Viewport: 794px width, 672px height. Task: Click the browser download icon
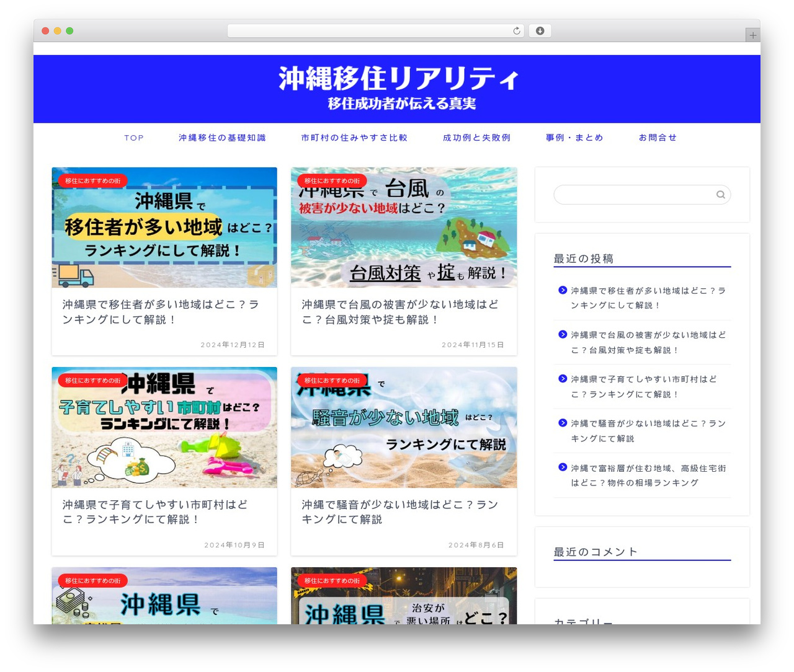pyautogui.click(x=540, y=31)
